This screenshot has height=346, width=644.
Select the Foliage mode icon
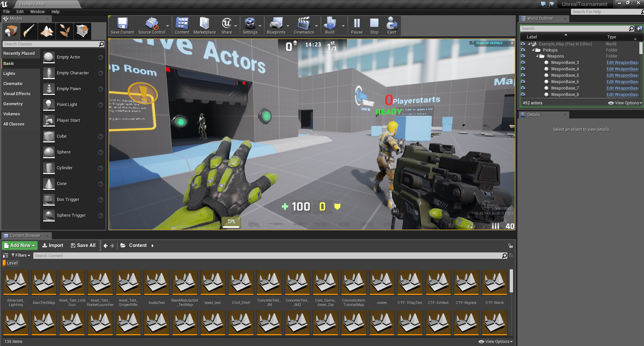(x=65, y=31)
